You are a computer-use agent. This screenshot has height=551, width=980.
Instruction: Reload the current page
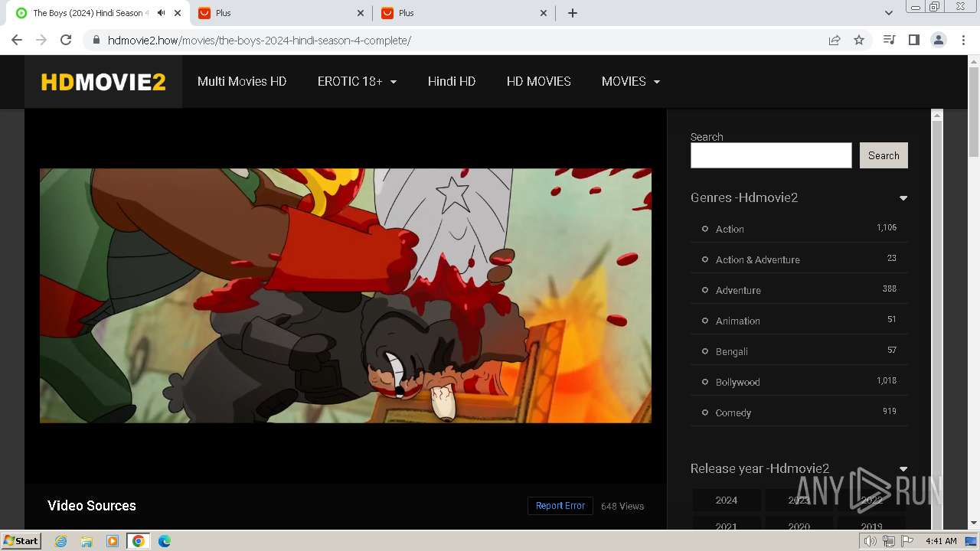pyautogui.click(x=66, y=40)
